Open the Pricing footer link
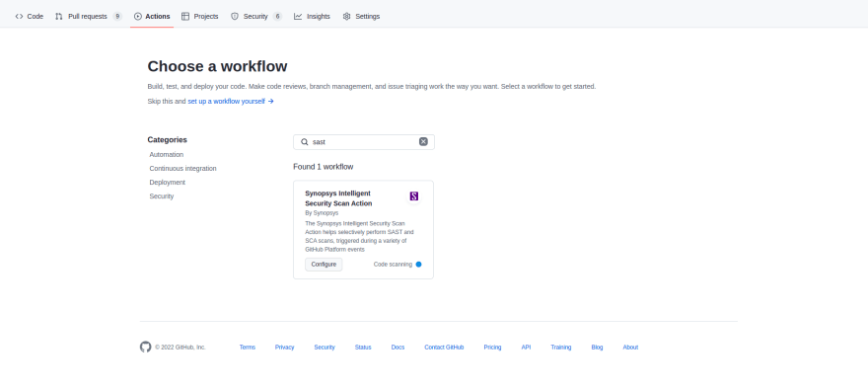This screenshot has height=390, width=868. coord(492,348)
